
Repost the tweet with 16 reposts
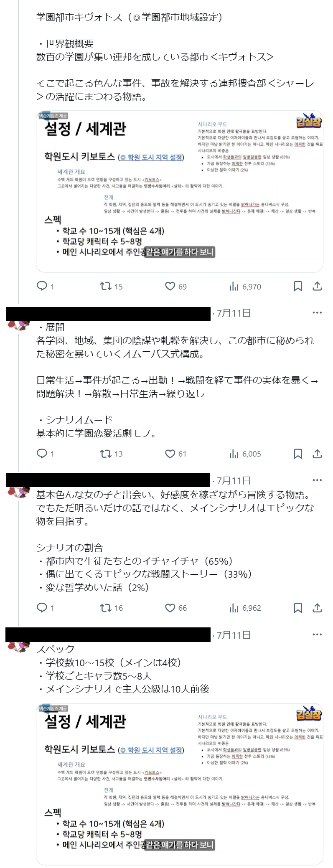point(106,608)
